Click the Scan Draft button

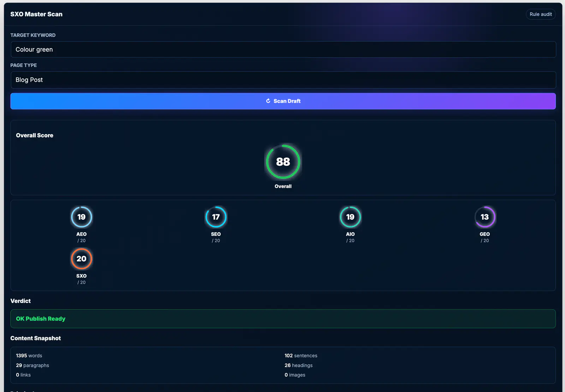coord(283,101)
